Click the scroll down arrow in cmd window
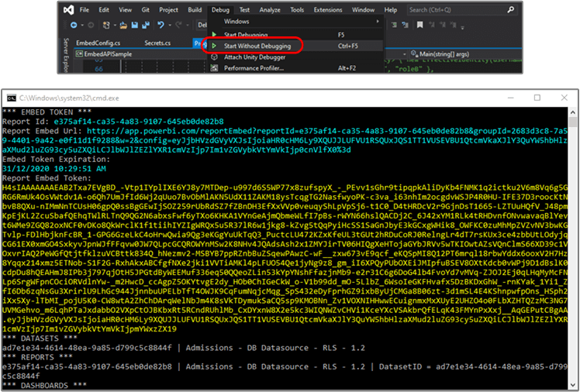 tap(573, 384)
